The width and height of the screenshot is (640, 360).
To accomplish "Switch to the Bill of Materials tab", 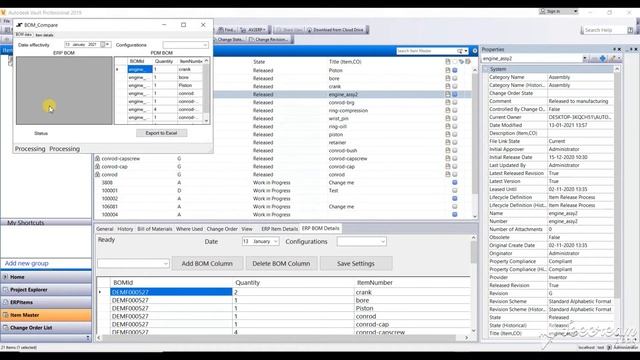I will point(155,229).
